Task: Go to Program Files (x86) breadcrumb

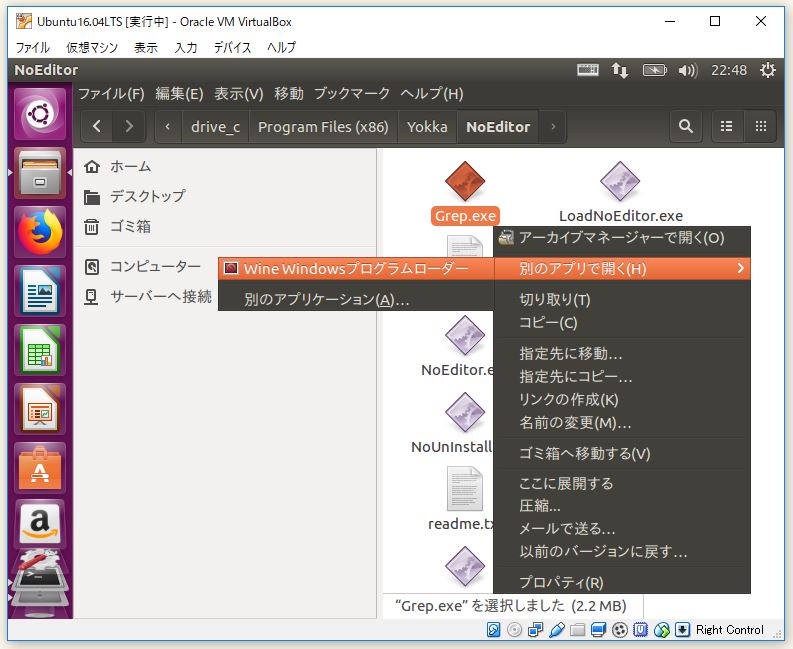Action: point(323,126)
